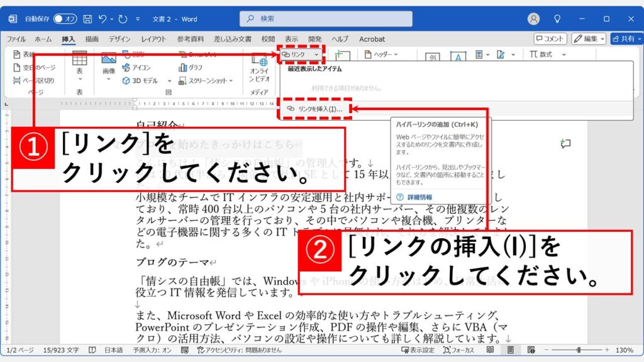Click the 表示設定 display settings button

coord(418,350)
